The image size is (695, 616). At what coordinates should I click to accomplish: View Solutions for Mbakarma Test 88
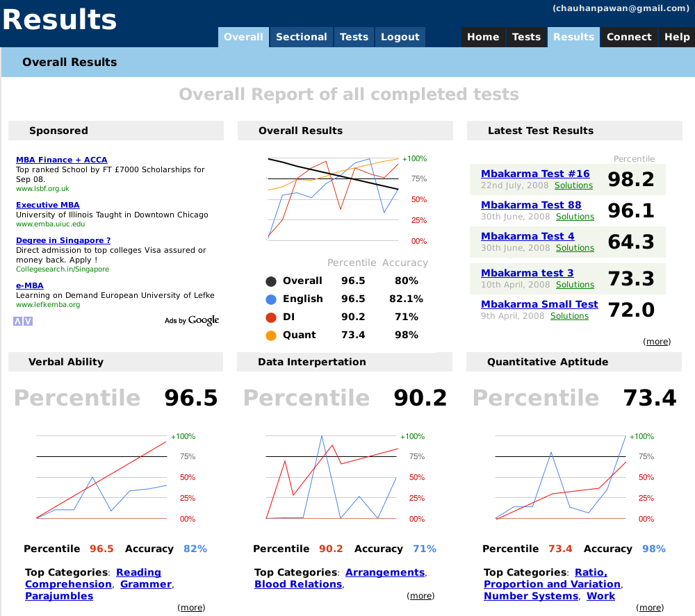click(575, 217)
